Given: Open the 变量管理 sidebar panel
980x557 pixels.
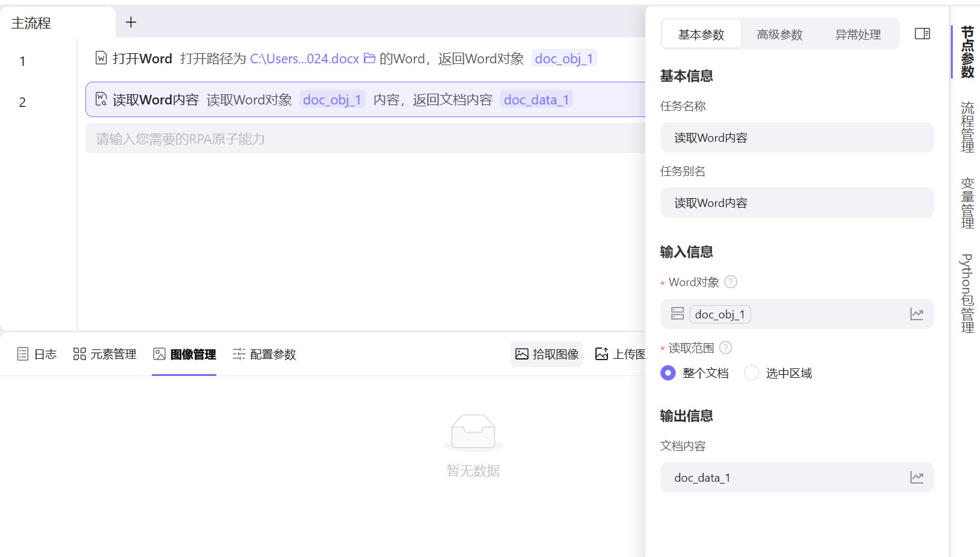Looking at the screenshot, I should [967, 203].
